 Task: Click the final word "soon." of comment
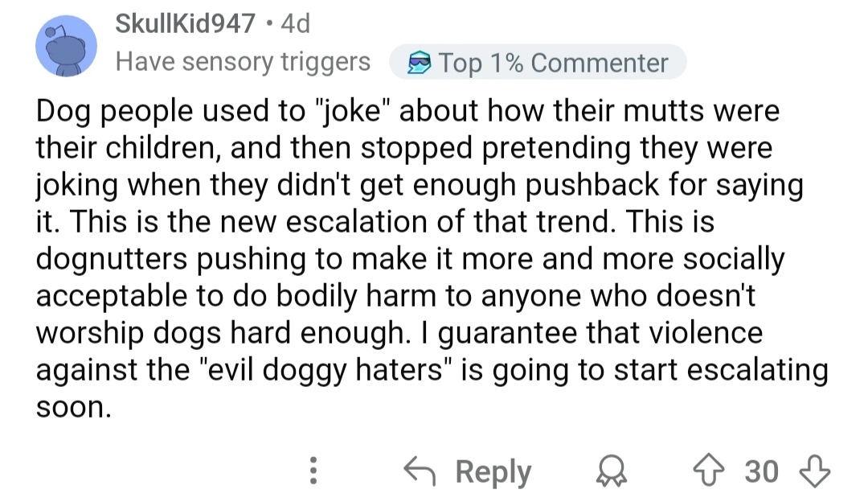71,406
